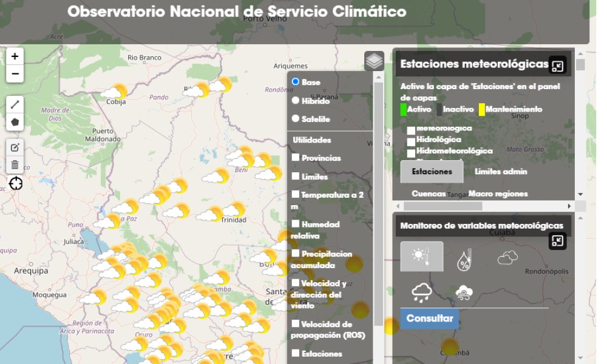Click the dark Inactivo legend swatch

439,110
